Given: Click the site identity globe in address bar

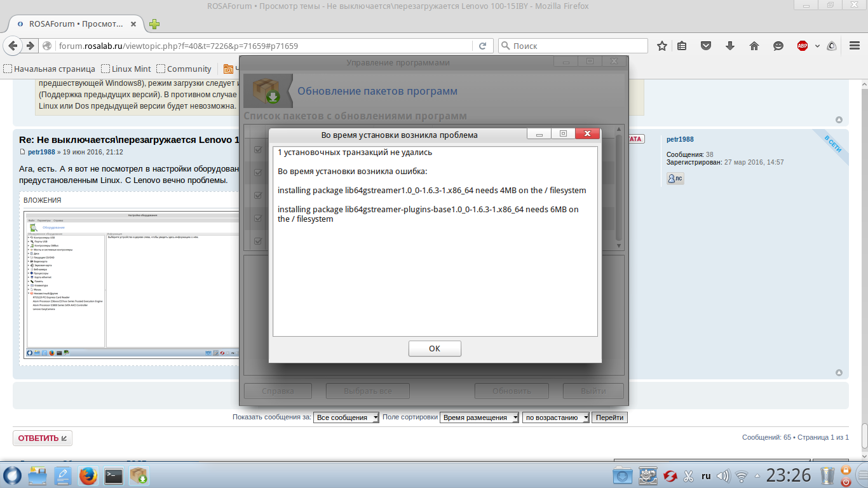Looking at the screenshot, I should coord(47,46).
